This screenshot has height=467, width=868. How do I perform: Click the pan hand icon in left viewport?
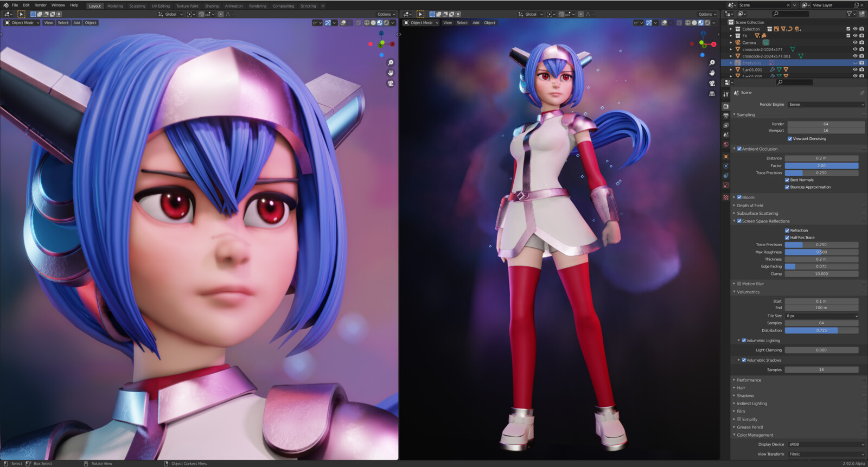[x=390, y=73]
